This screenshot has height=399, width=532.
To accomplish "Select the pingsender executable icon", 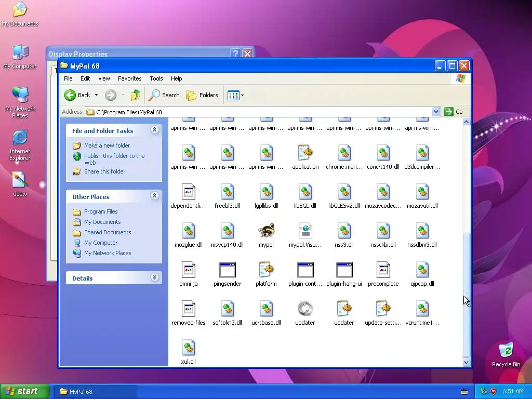I will (x=228, y=270).
